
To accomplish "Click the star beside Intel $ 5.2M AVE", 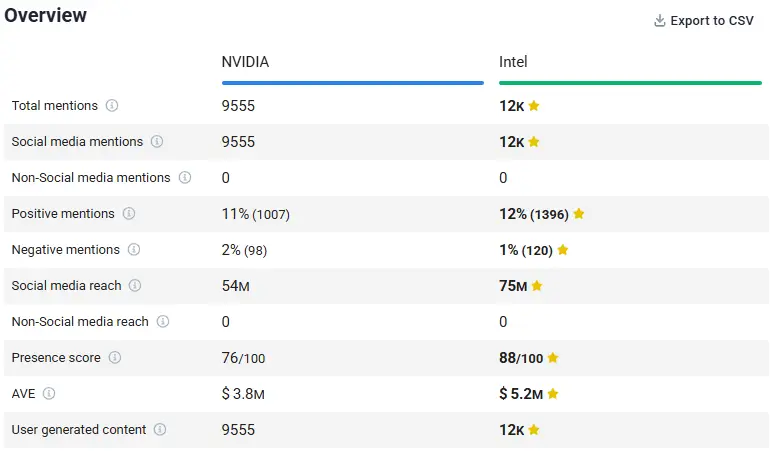I will tap(553, 393).
